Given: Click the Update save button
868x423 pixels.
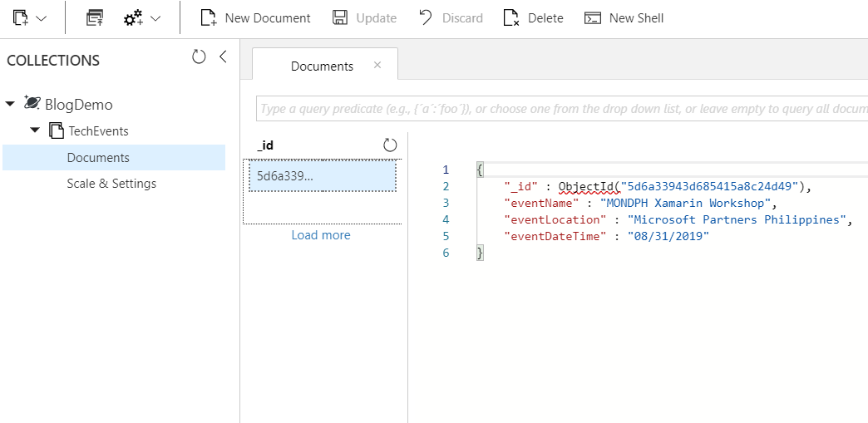Looking at the screenshot, I should click(x=364, y=18).
